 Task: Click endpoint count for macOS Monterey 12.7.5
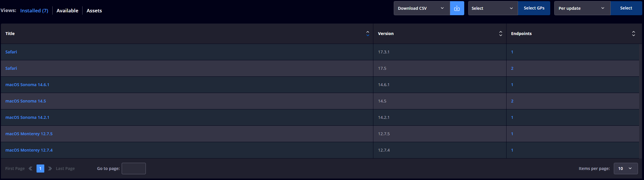point(512,134)
